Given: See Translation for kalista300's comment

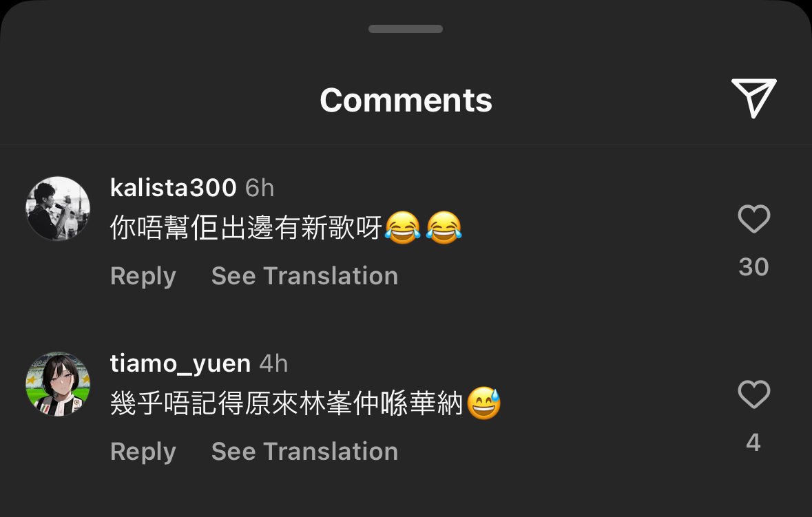Looking at the screenshot, I should [x=304, y=276].
